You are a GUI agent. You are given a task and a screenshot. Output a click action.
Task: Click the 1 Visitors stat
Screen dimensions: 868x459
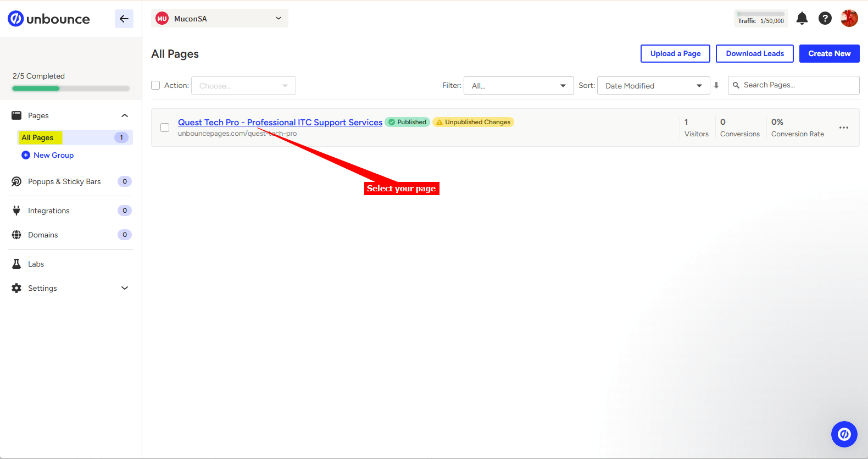[x=697, y=128]
